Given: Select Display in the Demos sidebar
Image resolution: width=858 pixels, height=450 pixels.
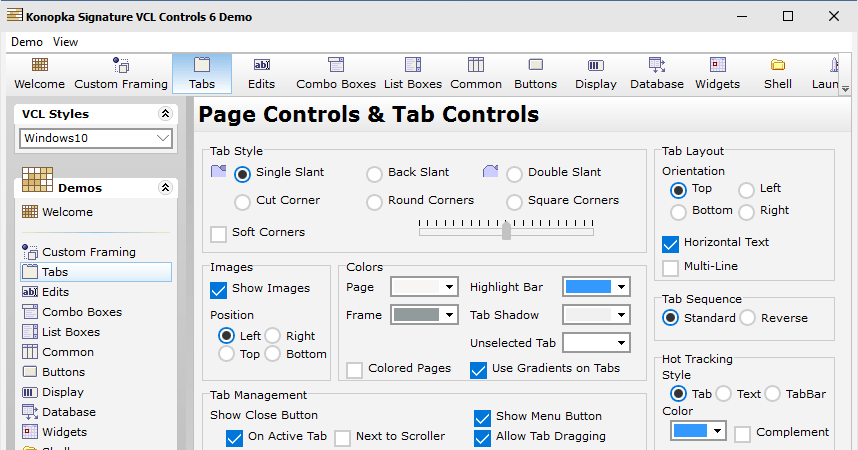Looking at the screenshot, I should pos(53,392).
